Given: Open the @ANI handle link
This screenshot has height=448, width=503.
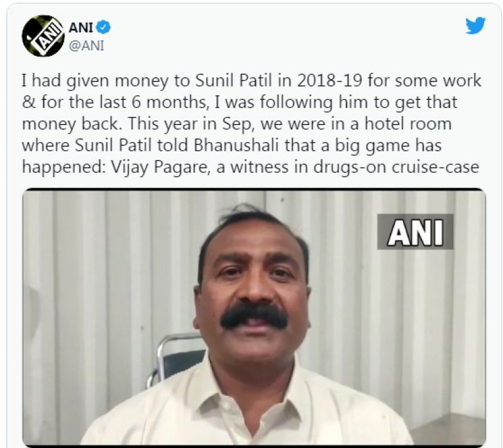Looking at the screenshot, I should click(x=87, y=46).
